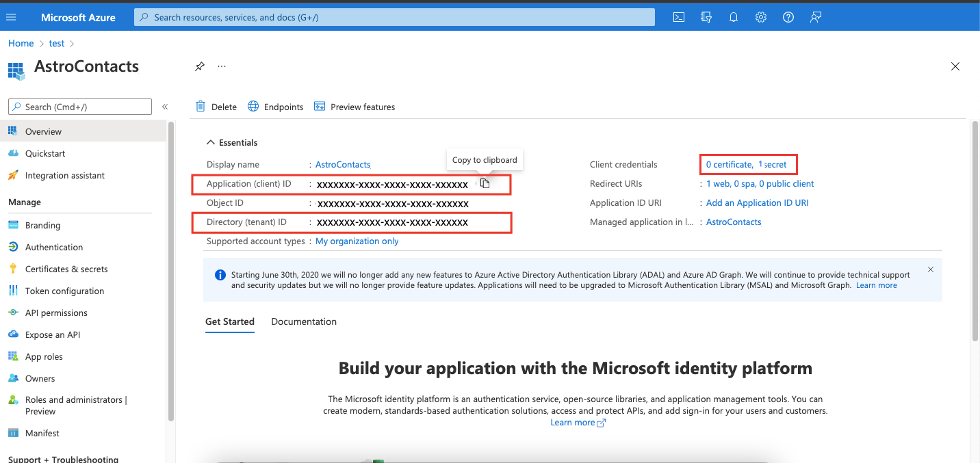This screenshot has width=980, height=463.
Task: Open the 1 web, 0 spa, 0 public client link
Action: [x=760, y=183]
